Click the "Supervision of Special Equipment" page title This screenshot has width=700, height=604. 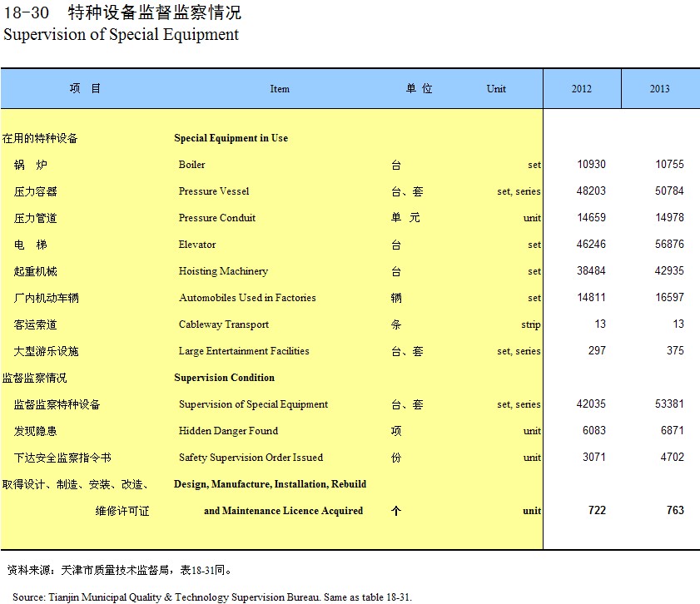point(122,35)
